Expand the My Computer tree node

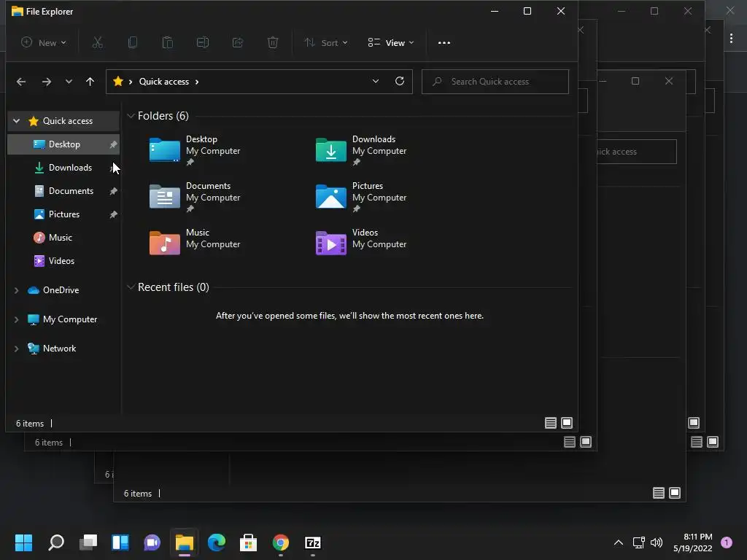coord(17,319)
